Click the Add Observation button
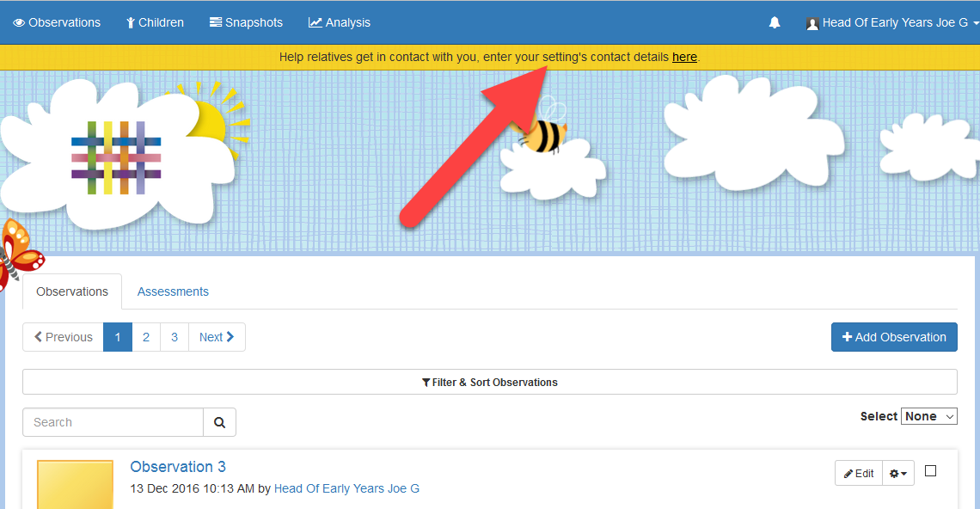 894,337
